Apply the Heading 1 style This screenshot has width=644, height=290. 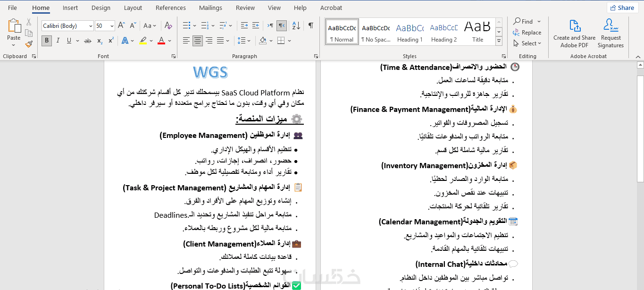pos(410,32)
